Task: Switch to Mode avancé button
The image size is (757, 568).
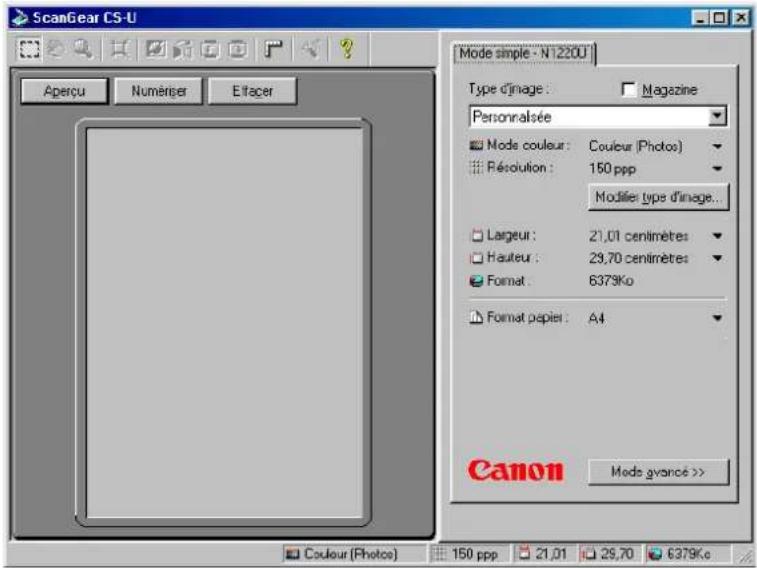Action: (659, 471)
